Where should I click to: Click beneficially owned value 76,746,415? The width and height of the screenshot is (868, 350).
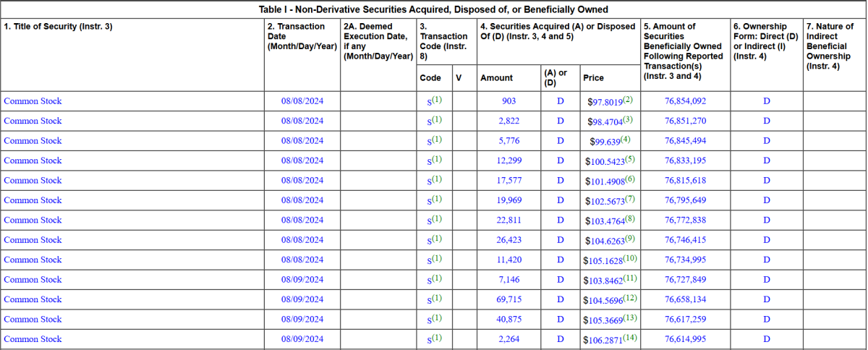[685, 240]
